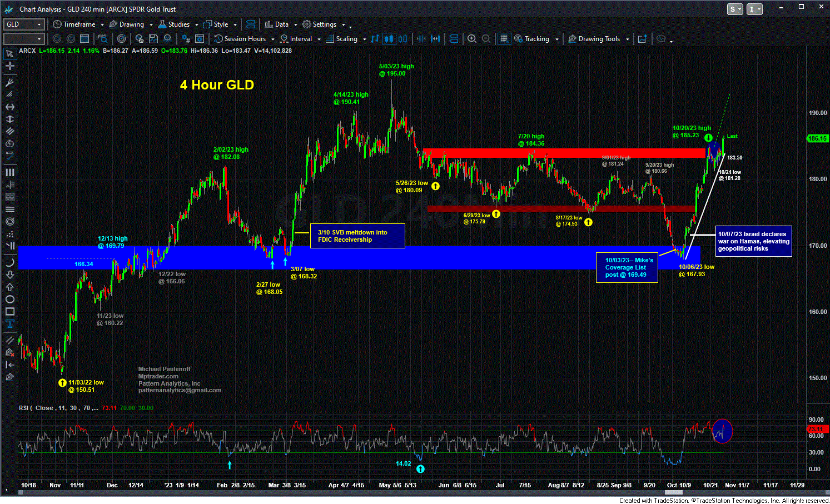Click the chart analysis window icon

click(x=200, y=39)
